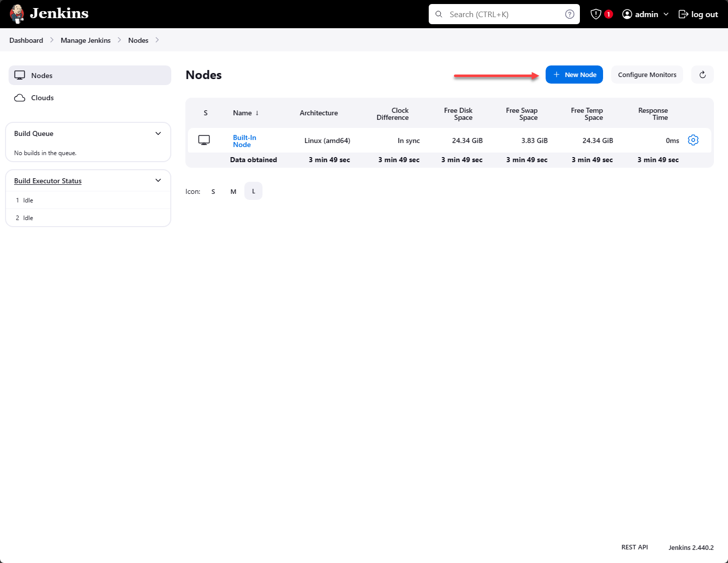
Task: Select the Clouds sidebar item
Action: pos(90,98)
